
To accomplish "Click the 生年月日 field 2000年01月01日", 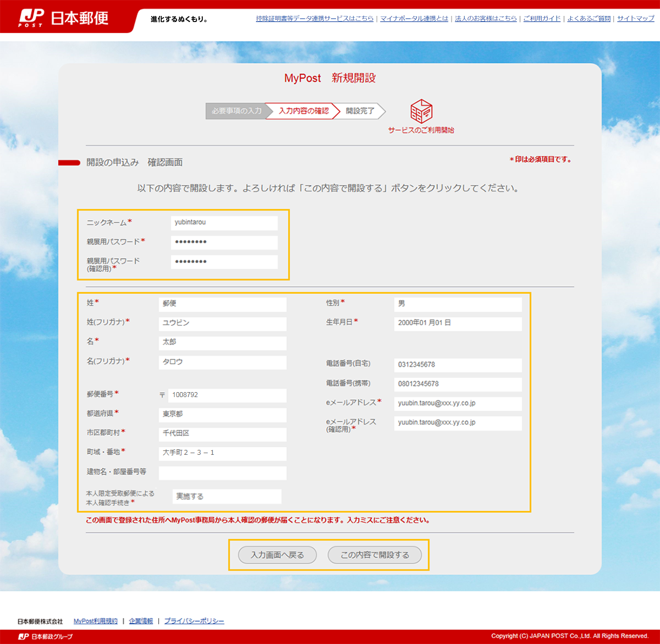I will click(x=458, y=323).
